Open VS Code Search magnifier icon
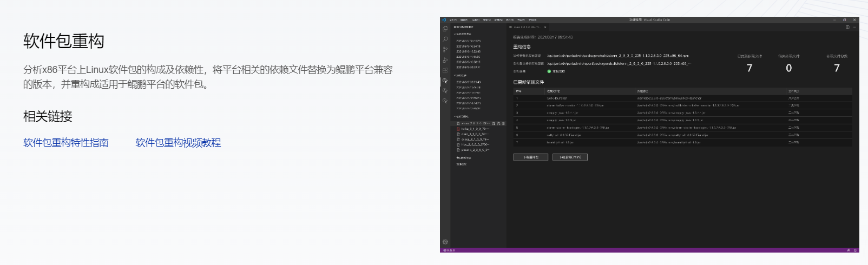Image resolution: width=868 pixels, height=265 pixels. point(445,39)
